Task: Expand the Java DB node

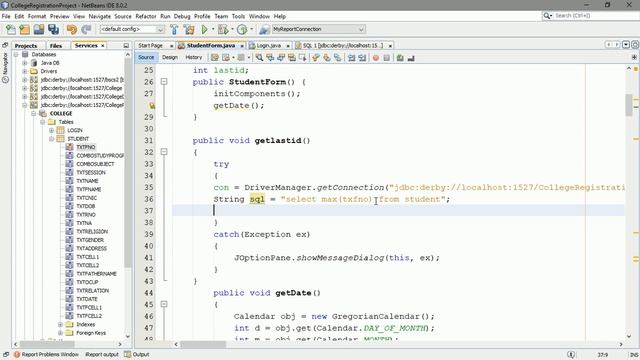Action: point(24,63)
